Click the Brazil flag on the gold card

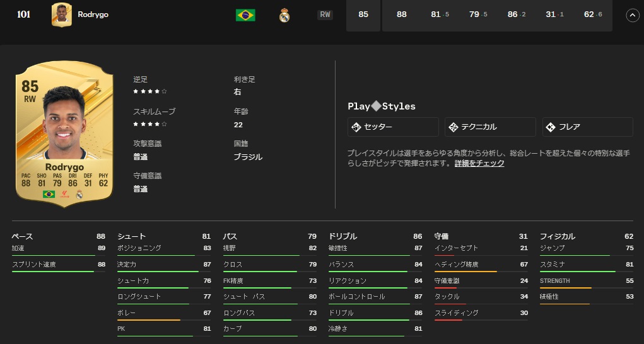[x=49, y=194]
